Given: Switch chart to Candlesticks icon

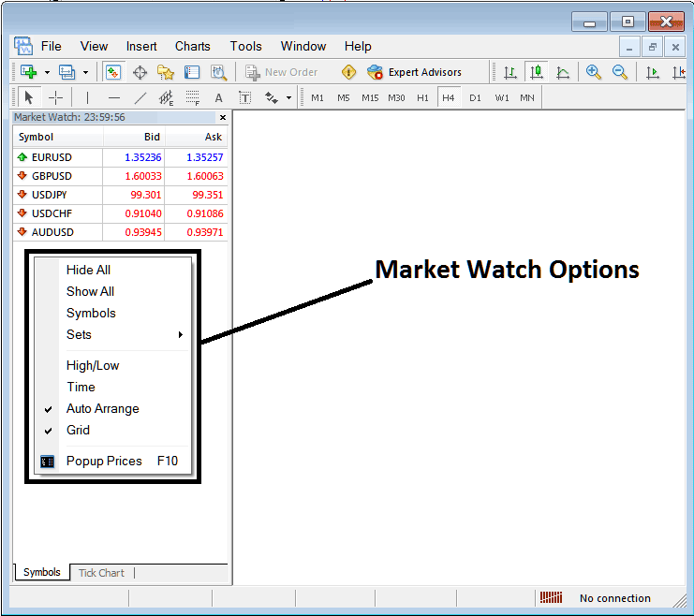Looking at the screenshot, I should coord(537,72).
